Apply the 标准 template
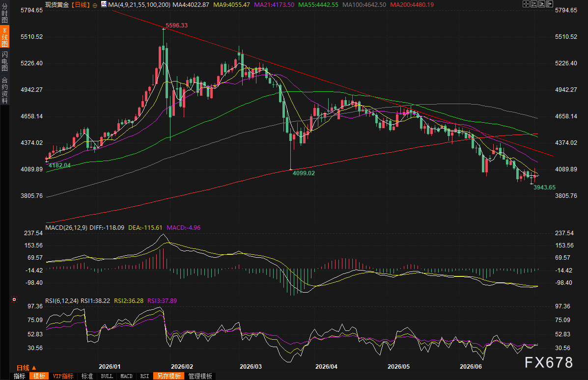This screenshot has height=380, width=588. pos(87,376)
